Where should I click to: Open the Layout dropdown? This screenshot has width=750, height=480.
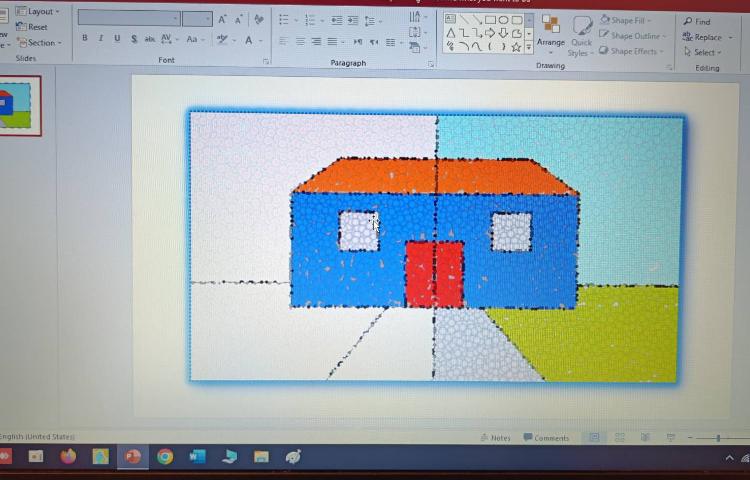(38, 11)
